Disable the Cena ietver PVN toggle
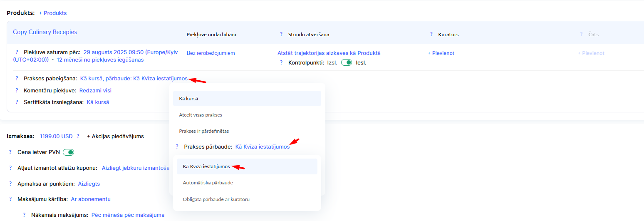 pos(68,152)
